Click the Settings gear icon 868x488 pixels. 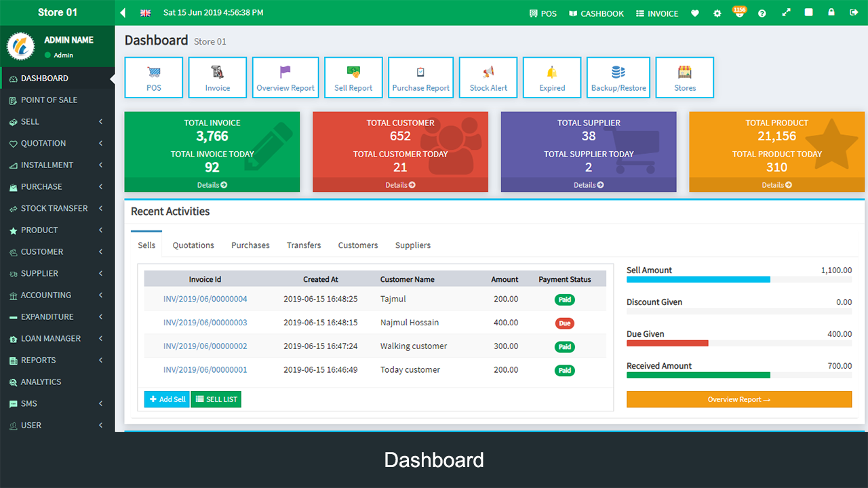[717, 13]
